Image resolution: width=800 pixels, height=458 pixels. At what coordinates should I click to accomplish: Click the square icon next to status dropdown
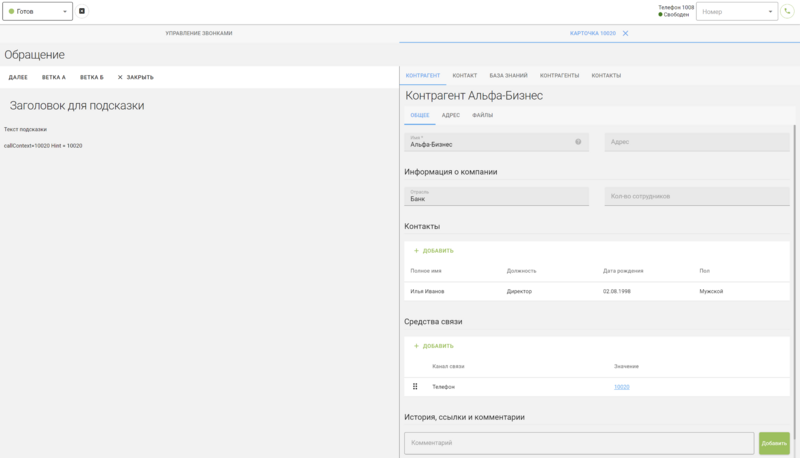point(82,11)
